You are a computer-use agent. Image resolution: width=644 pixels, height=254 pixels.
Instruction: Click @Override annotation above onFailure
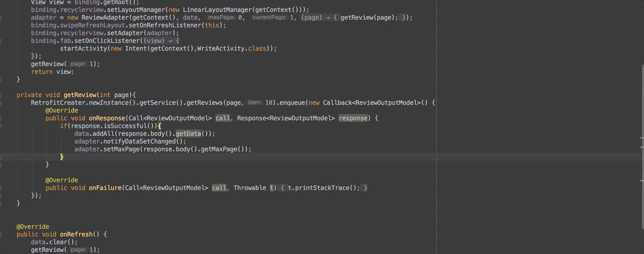click(x=62, y=180)
